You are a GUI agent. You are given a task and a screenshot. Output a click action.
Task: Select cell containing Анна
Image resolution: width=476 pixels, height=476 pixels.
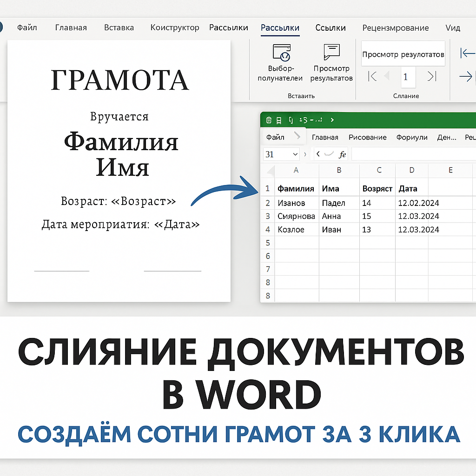[339, 216]
